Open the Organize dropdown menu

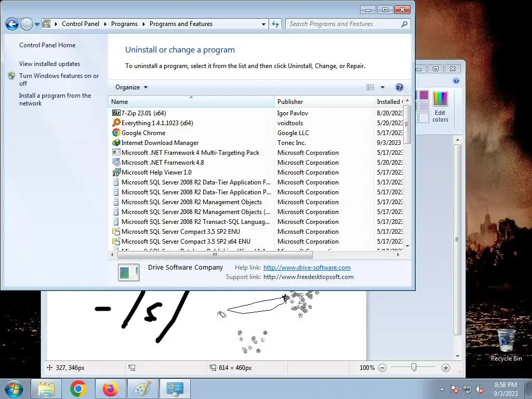[131, 87]
